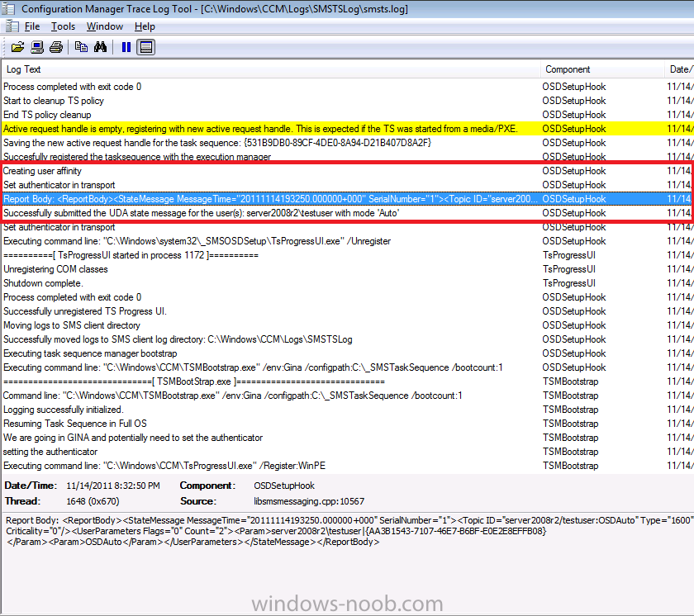
Task: Select 'Successfully unregistered TS Progress UI.' row
Action: click(347, 311)
